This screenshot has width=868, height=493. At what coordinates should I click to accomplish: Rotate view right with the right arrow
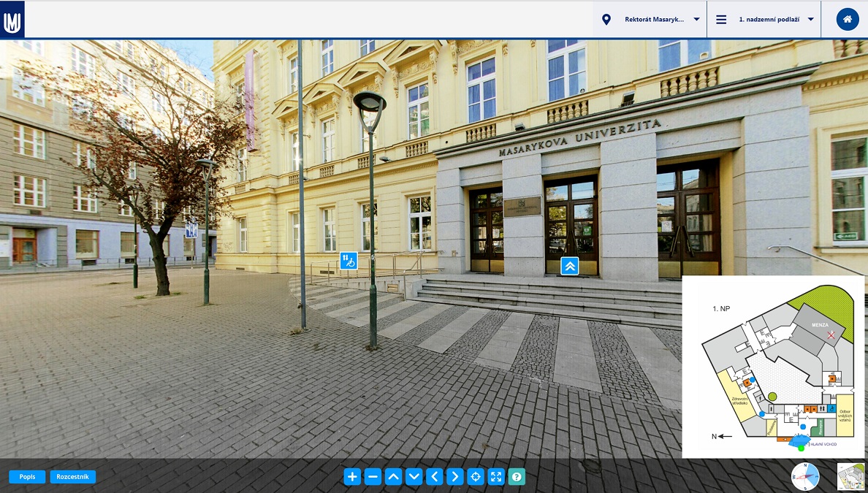455,476
